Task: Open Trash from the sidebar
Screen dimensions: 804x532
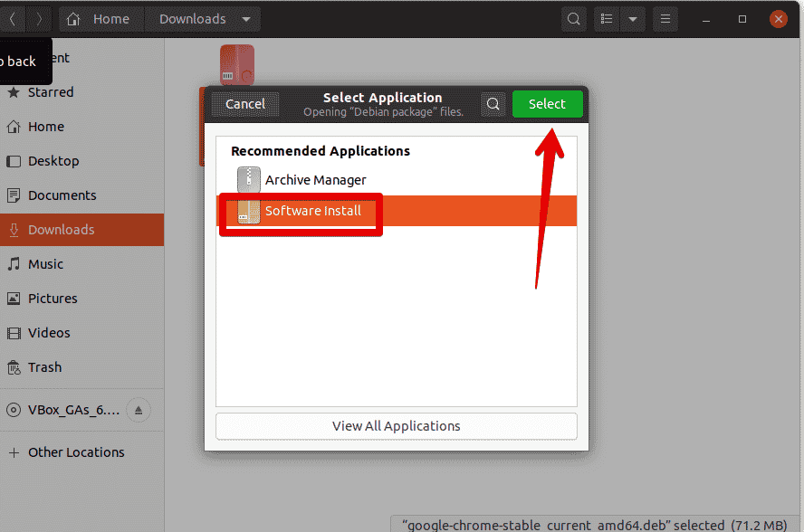Action: (44, 367)
